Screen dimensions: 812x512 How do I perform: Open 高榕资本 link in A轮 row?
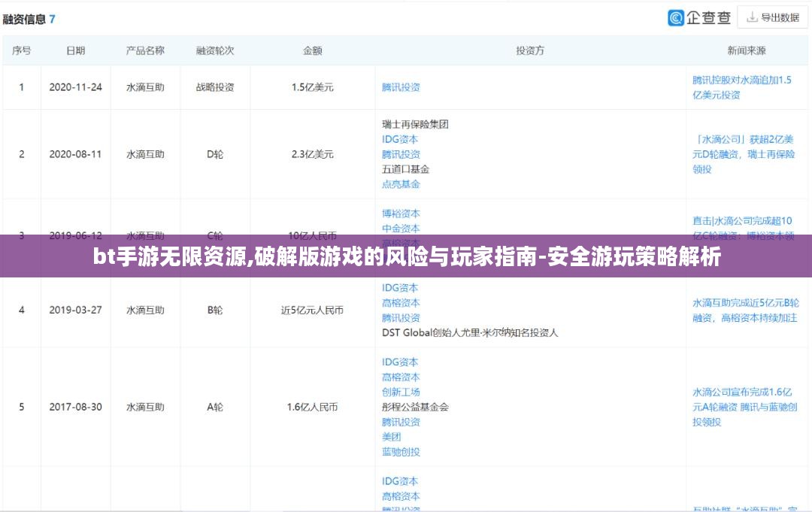401,377
